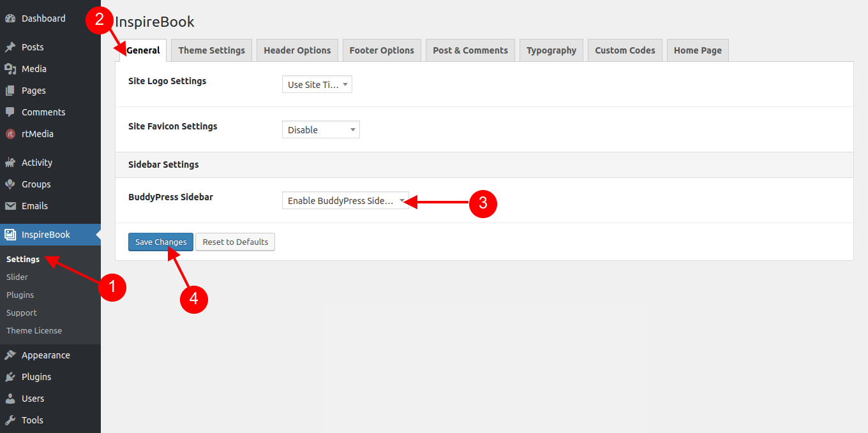Click the Emails envelope icon
Viewport: 868px width, 433px height.
[10, 206]
